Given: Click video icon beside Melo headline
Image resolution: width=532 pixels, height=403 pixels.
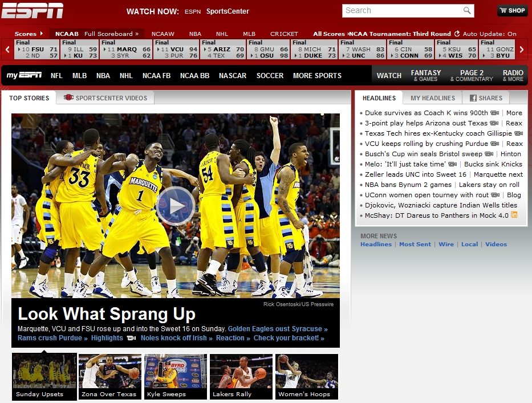Looking at the screenshot, I should [x=453, y=164].
